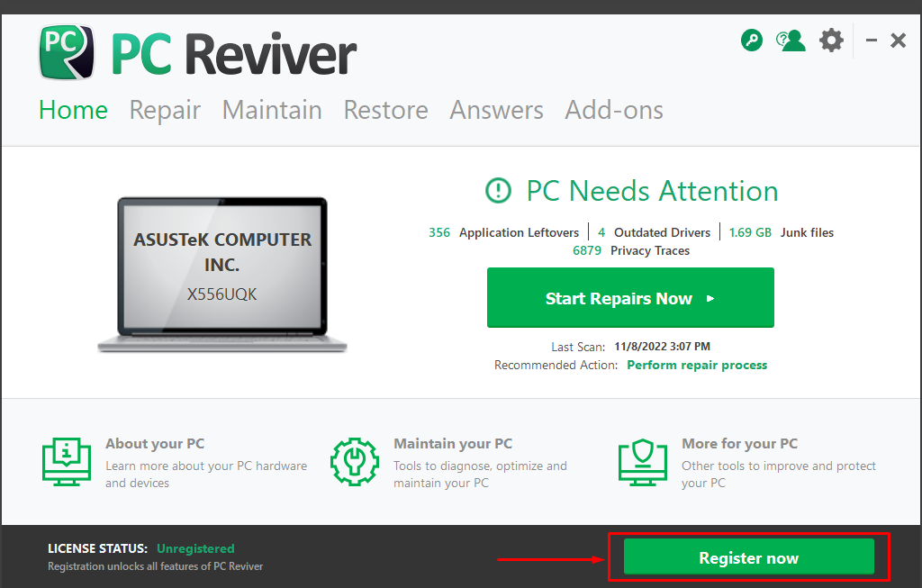Click the About your PC monitor icon
Viewport: 922px width, 588px height.
[x=67, y=462]
